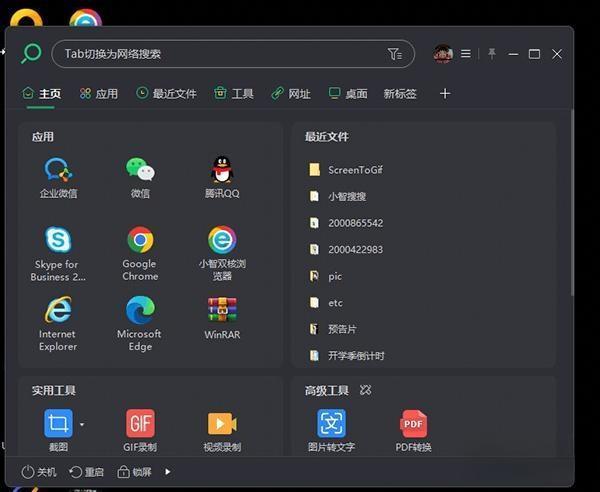Switch to the 网址 tab

pyautogui.click(x=291, y=93)
